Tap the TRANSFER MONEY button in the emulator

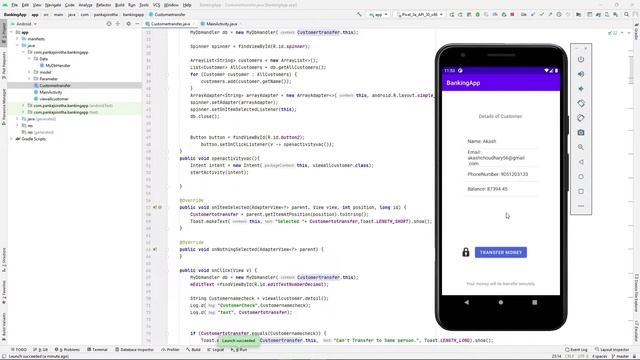point(501,253)
